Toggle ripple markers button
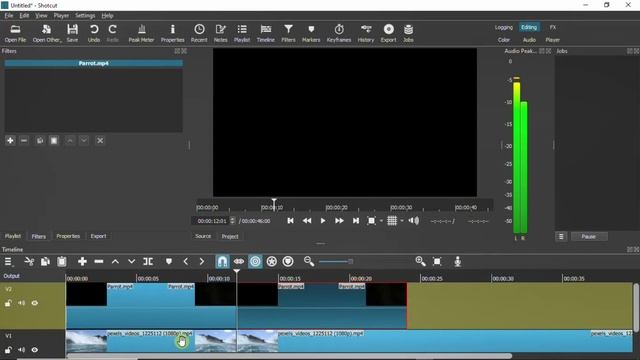This screenshot has width=640, height=360. tap(288, 262)
